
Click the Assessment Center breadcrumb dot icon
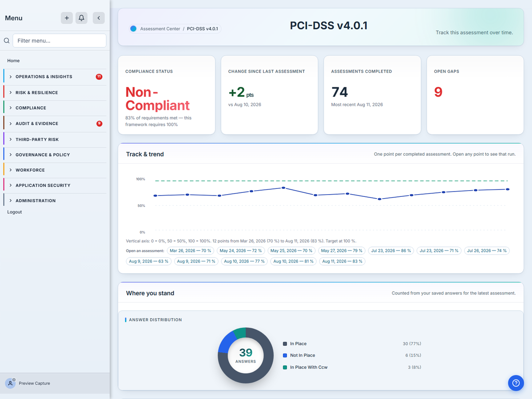click(133, 29)
